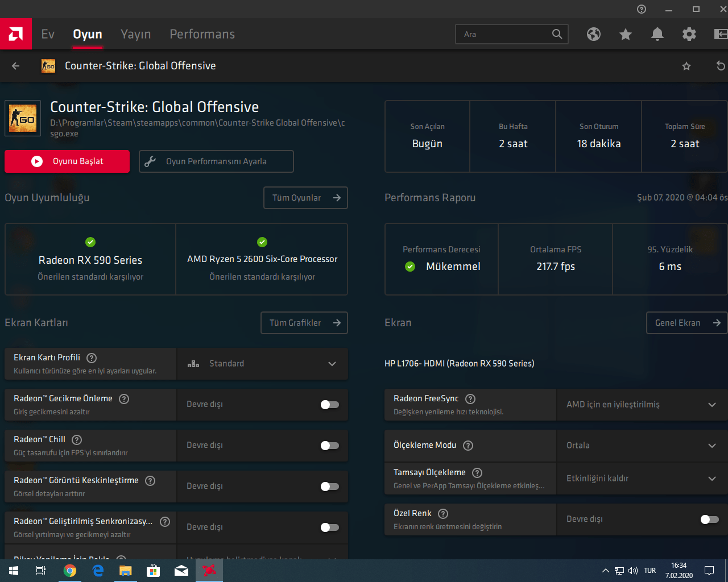Click the AMD logo icon
The width and height of the screenshot is (728, 582).
[x=16, y=34]
